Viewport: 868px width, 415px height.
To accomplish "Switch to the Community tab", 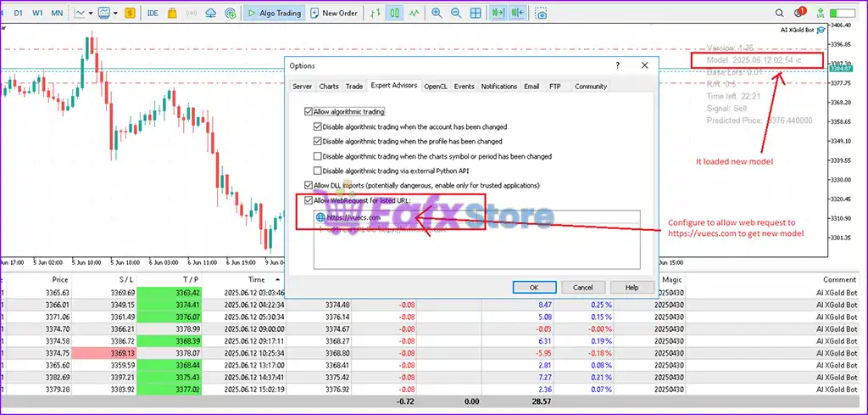I will click(x=591, y=87).
